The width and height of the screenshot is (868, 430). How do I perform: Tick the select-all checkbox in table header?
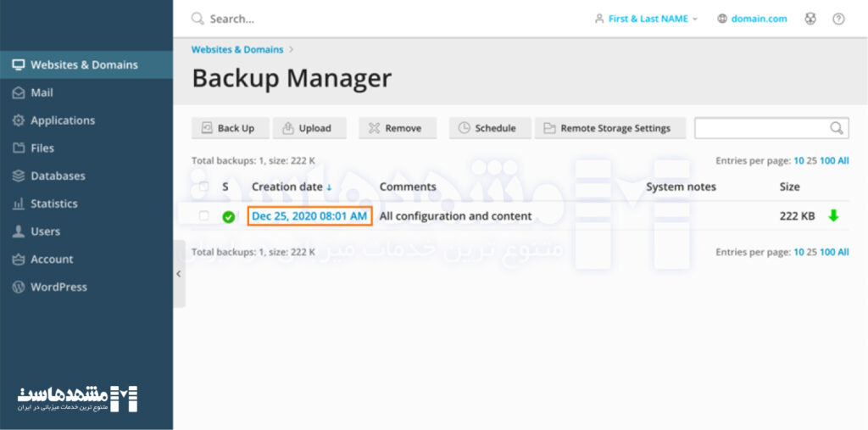[203, 187]
